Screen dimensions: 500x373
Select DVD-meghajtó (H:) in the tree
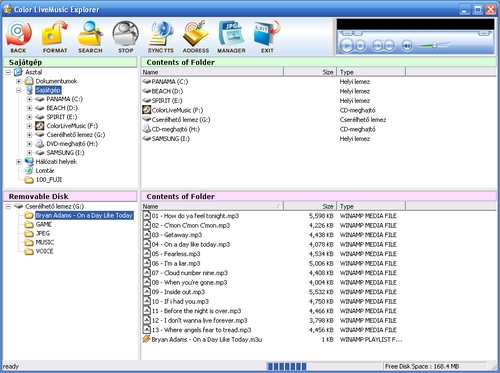click(x=72, y=144)
